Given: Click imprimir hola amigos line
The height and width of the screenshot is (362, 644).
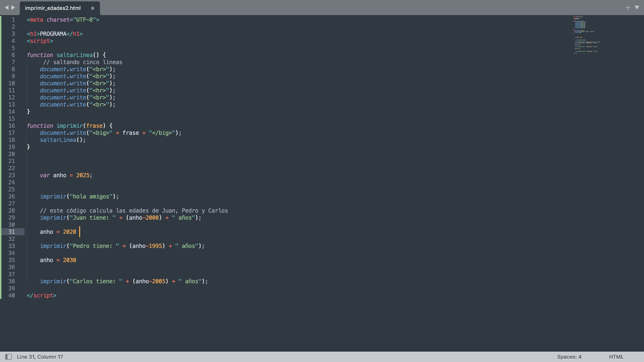Looking at the screenshot, I should [x=80, y=197].
